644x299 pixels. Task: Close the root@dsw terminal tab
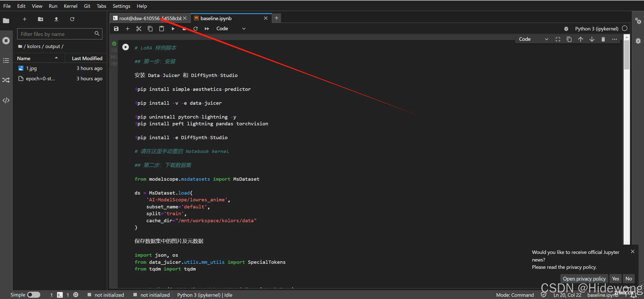(185, 18)
